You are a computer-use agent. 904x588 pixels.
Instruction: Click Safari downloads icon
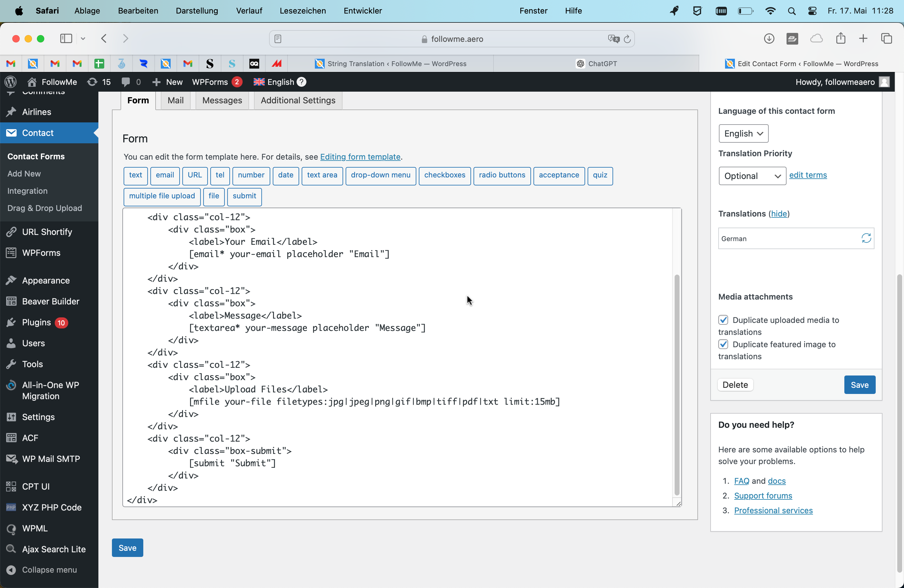[x=769, y=38]
